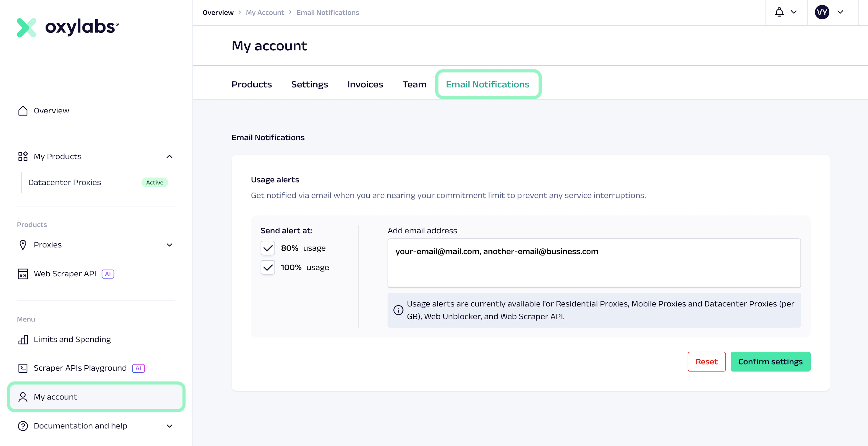
Task: Click the Oxylabs logo
Action: [x=68, y=27]
